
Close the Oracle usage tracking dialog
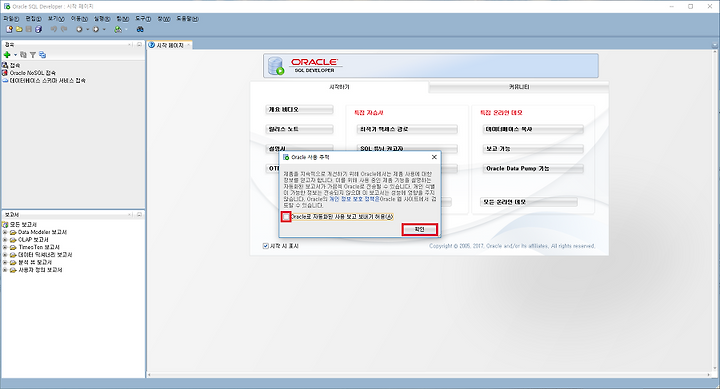coord(434,157)
